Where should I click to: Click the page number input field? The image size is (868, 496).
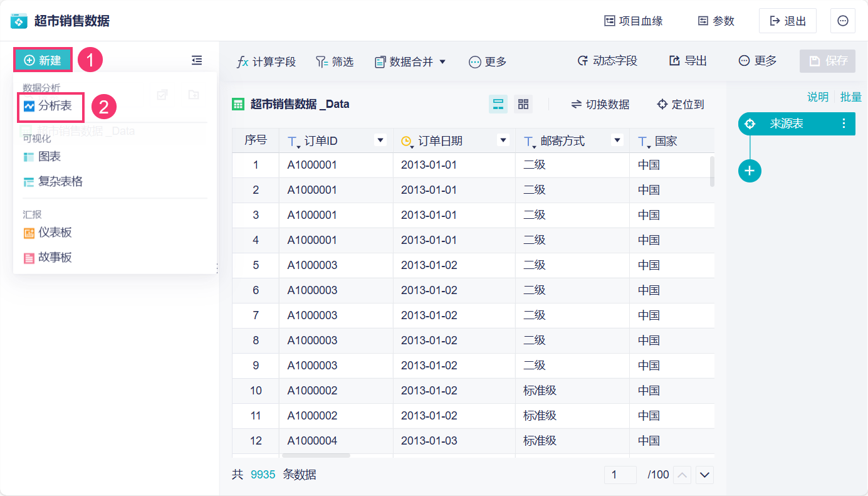point(620,475)
